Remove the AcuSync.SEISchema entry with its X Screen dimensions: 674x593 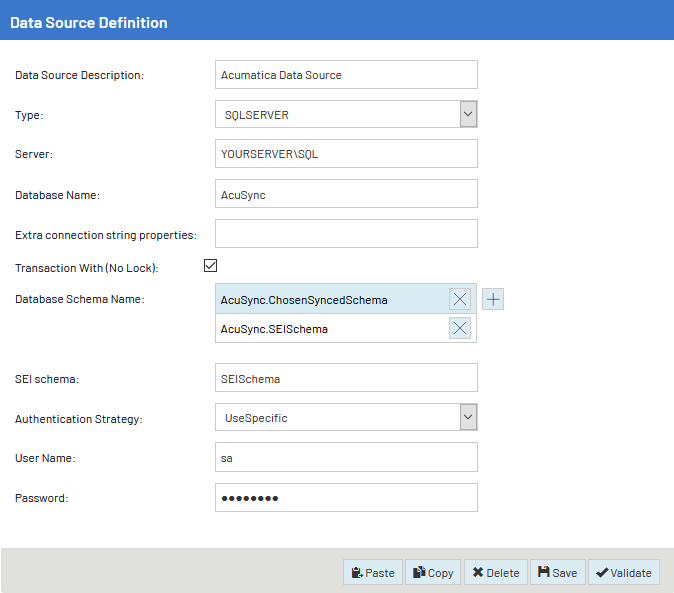(460, 328)
